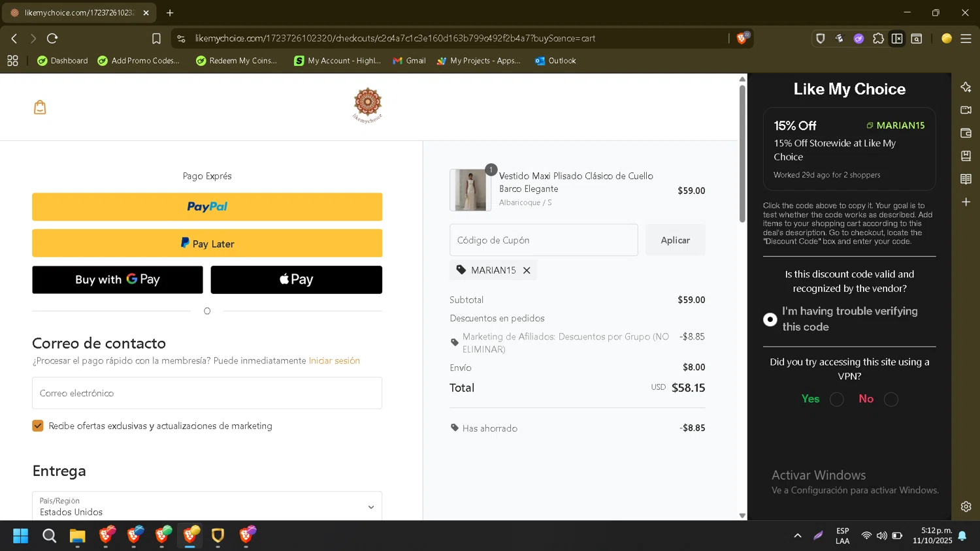This screenshot has height=551, width=980.
Task: Open the shopping bag cart icon
Action: coord(40,107)
